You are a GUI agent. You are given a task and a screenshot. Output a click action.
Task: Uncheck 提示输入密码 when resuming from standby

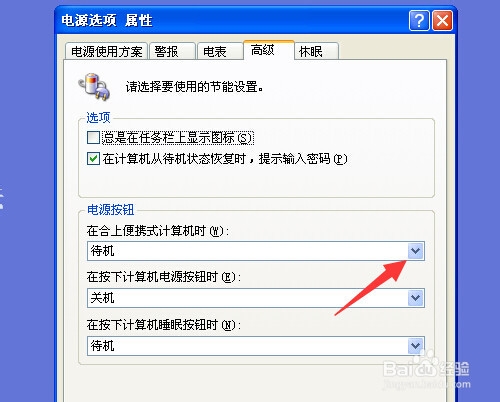point(93,159)
